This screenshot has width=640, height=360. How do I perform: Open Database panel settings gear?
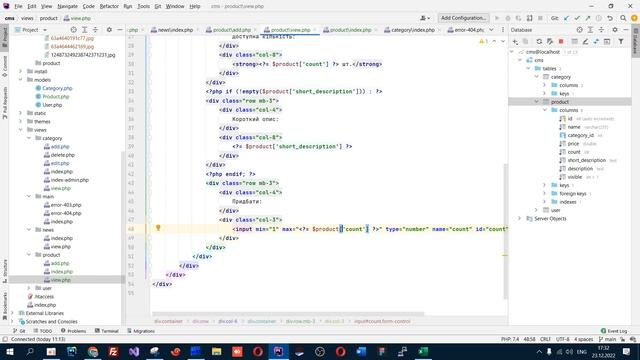pos(615,30)
